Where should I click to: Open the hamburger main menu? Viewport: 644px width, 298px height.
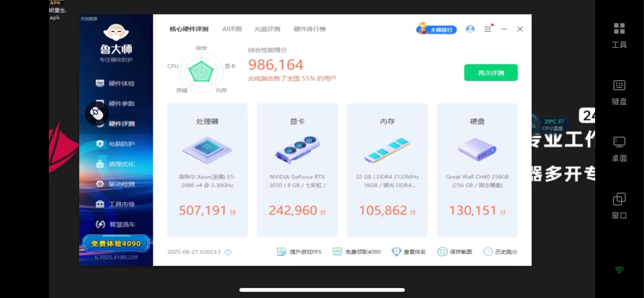pyautogui.click(x=488, y=29)
